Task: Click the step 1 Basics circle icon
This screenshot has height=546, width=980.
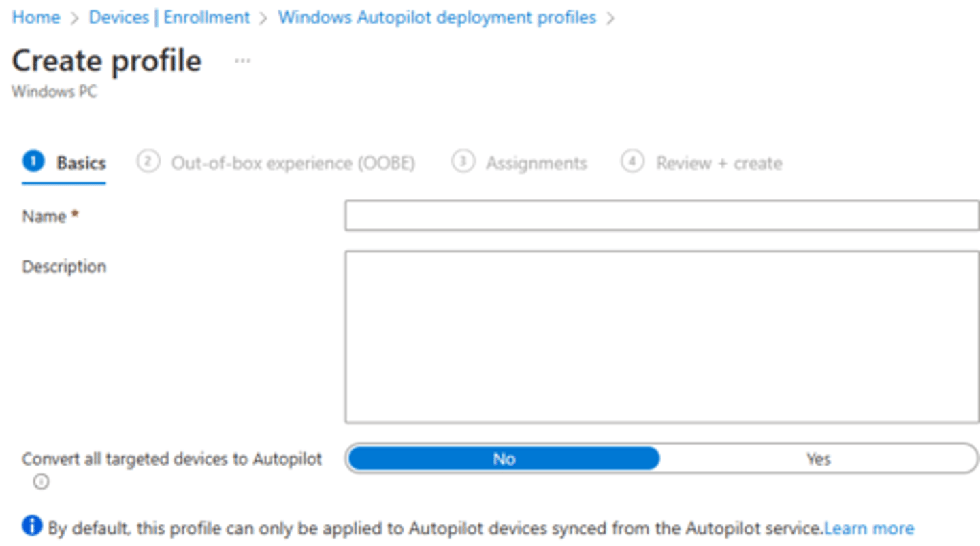Action: pos(33,162)
